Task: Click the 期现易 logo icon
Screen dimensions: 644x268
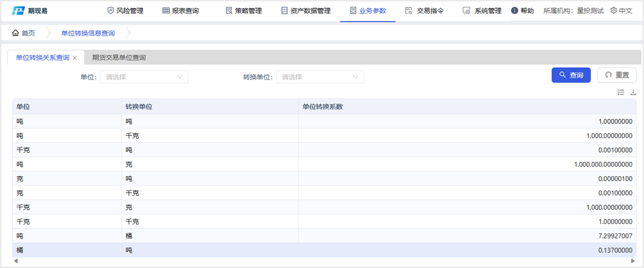Action: [x=19, y=11]
